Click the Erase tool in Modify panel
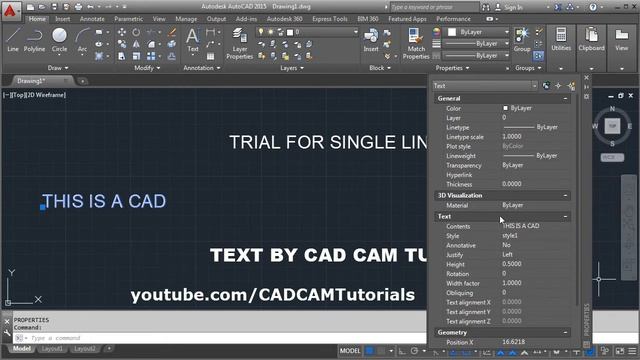The width and height of the screenshot is (640, 360). [172, 32]
